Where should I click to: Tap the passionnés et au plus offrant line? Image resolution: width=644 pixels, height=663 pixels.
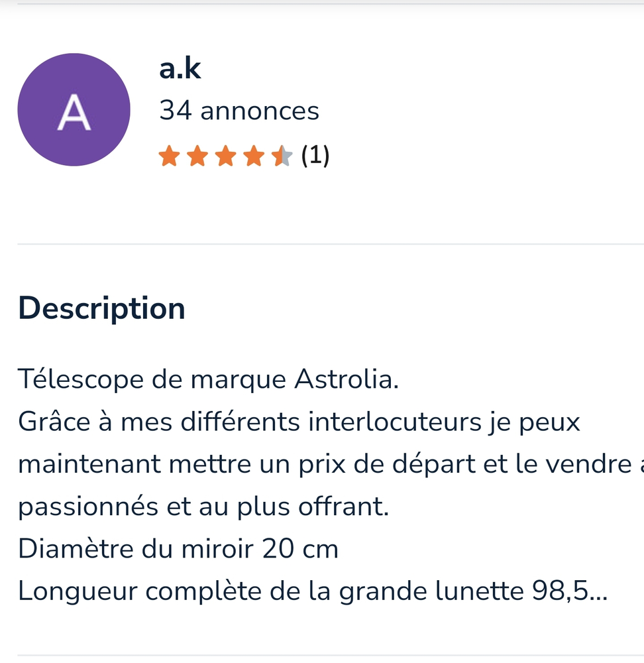point(203,507)
